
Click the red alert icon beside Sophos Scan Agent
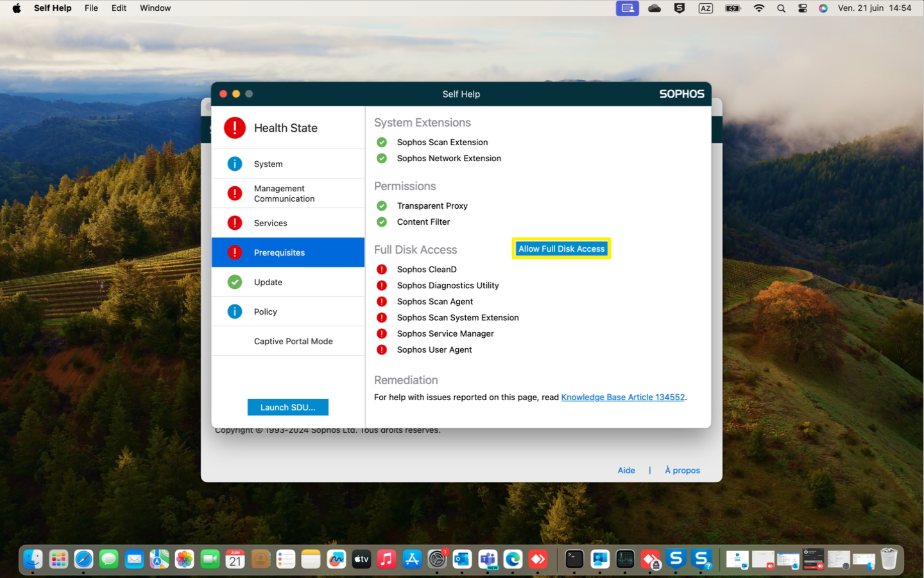[x=382, y=301]
